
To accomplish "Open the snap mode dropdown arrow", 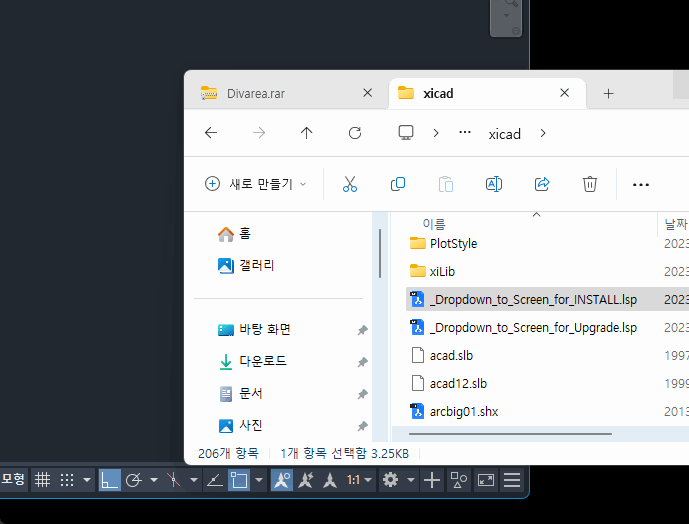I will point(87,480).
